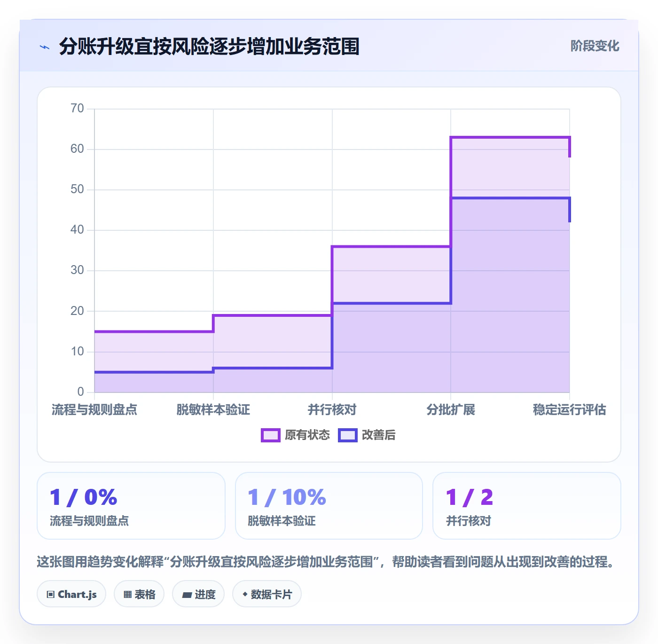
Task: Click the 50 y-axis tick value
Action: tap(77, 189)
